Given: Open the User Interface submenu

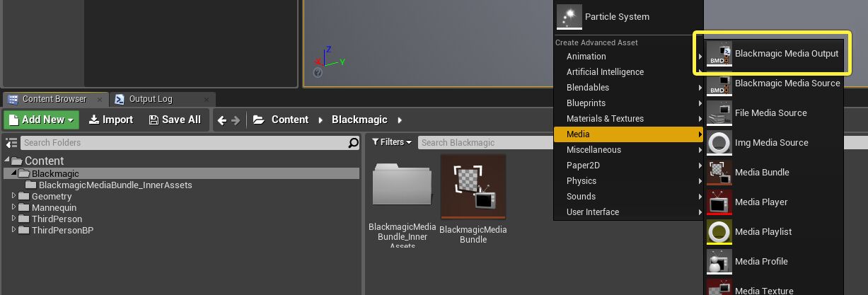Looking at the screenshot, I should (x=628, y=212).
